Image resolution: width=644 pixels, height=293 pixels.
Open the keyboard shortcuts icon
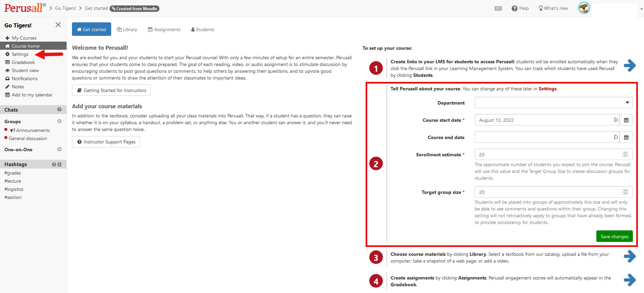coord(498,8)
